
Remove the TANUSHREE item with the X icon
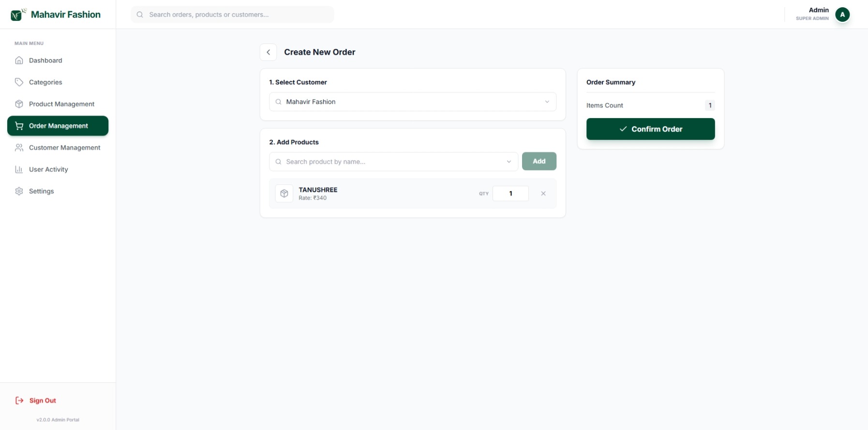[x=543, y=193]
